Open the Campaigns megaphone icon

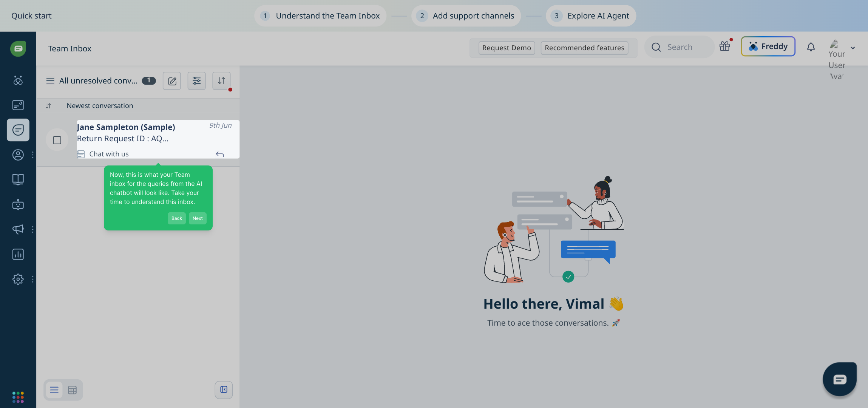click(18, 229)
